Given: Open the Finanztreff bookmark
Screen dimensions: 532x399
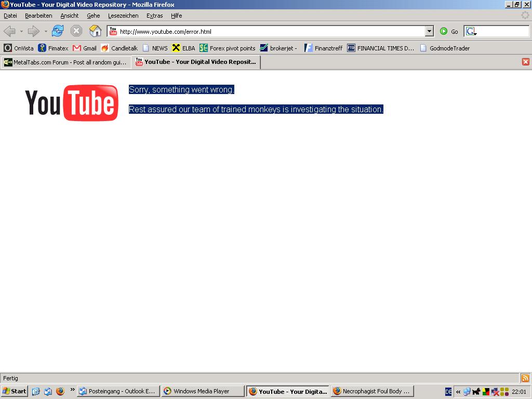Looking at the screenshot, I should click(323, 48).
